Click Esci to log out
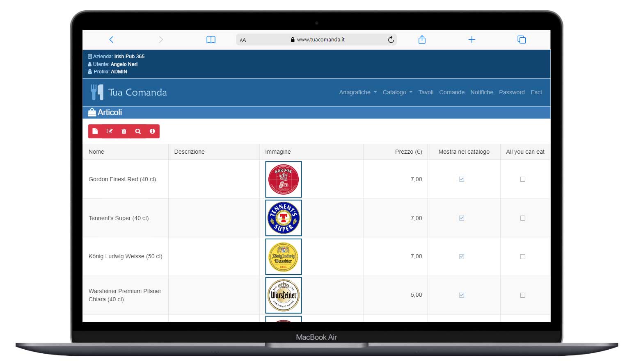Image resolution: width=634 pixels, height=364 pixels. point(536,92)
